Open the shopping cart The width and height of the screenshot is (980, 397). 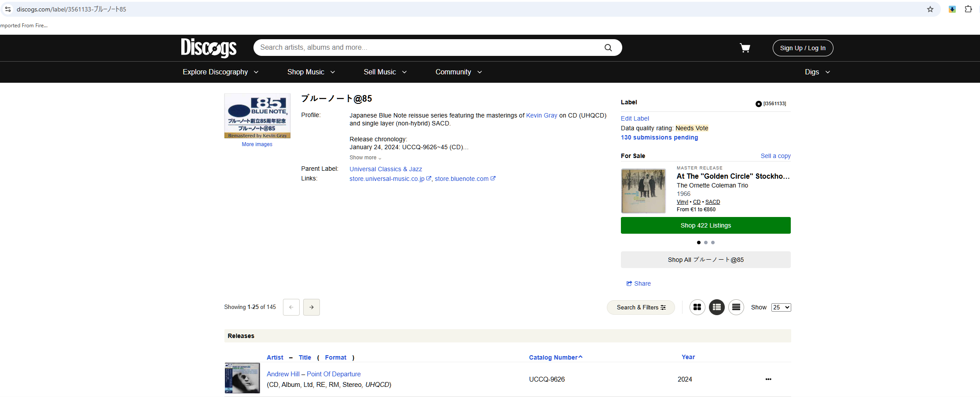coord(745,48)
